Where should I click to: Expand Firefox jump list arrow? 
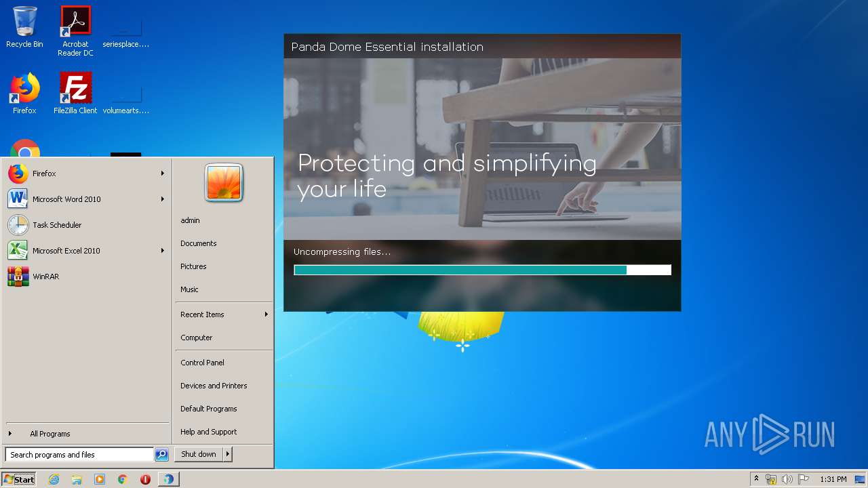pos(163,174)
